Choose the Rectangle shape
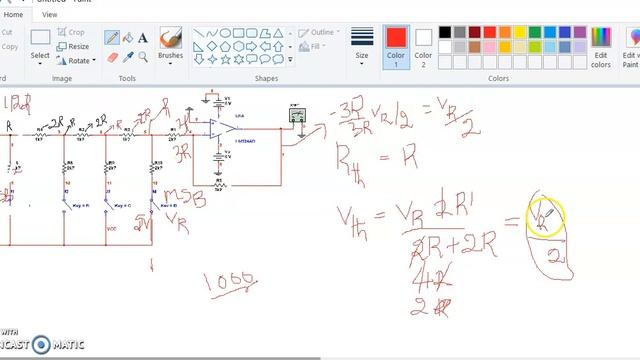640x360 pixels. pos(238,33)
